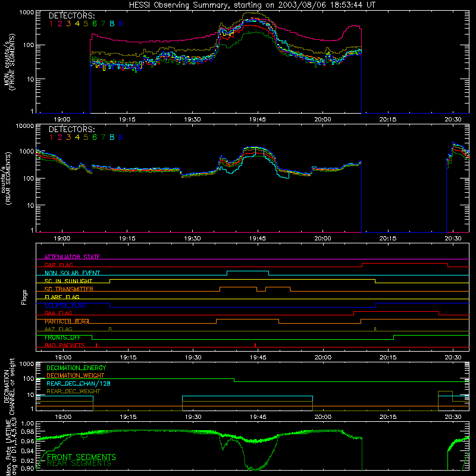The width and height of the screenshot is (476, 476).
Task: Click the PARTICLE_FLAG label
Action: pos(67,321)
